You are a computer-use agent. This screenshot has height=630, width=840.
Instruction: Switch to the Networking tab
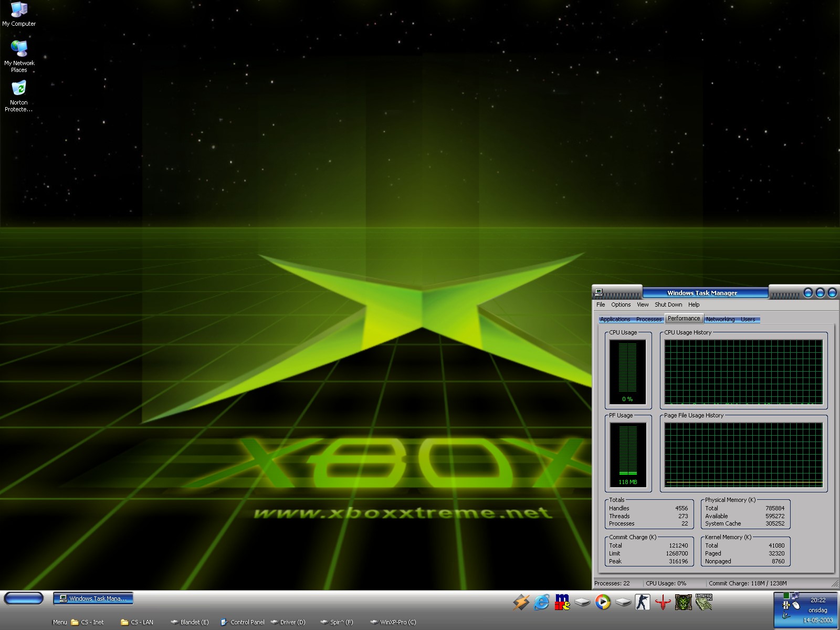tap(720, 319)
